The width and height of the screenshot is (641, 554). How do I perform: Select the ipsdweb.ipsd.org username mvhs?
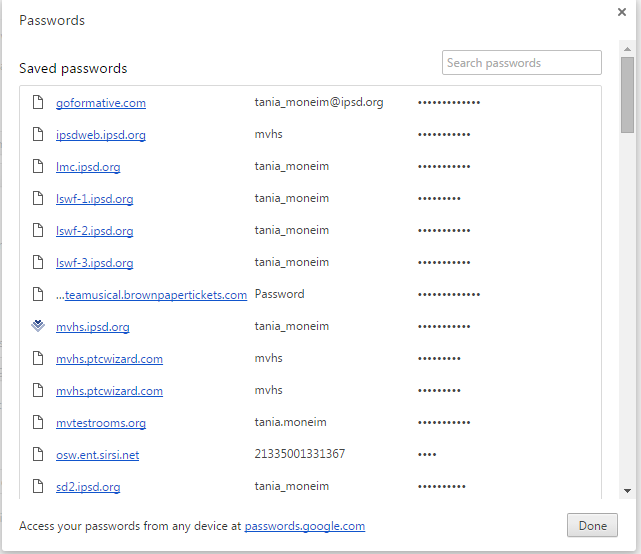pos(269,134)
